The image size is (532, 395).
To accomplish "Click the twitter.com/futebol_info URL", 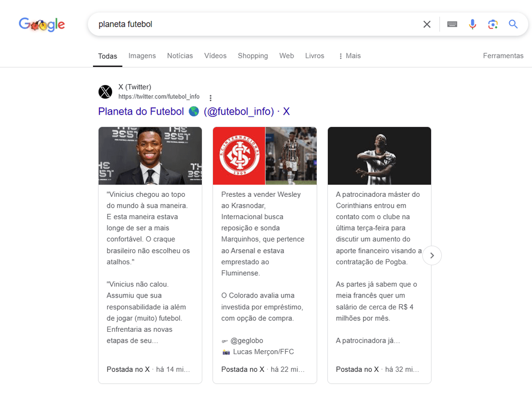I will 159,96.
